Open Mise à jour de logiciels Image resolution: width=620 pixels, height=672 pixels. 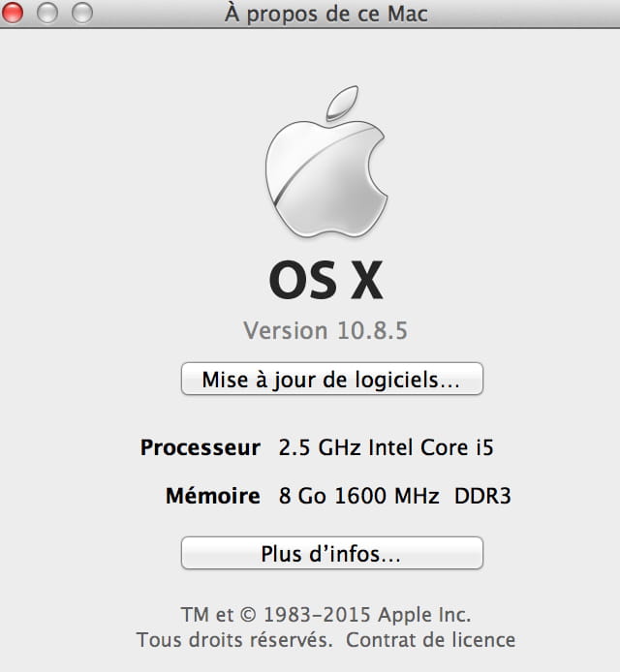pos(331,380)
